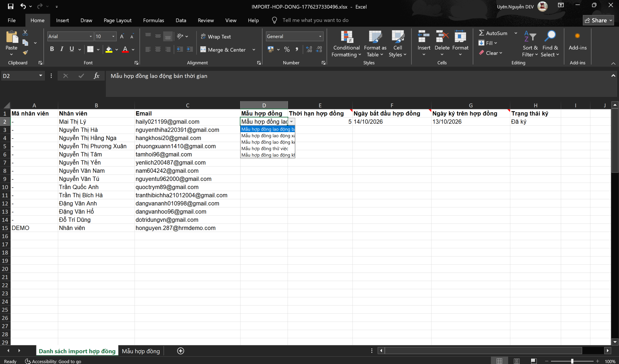The height and width of the screenshot is (364, 619).
Task: Click the Cut scissors icon
Action: 25,33
